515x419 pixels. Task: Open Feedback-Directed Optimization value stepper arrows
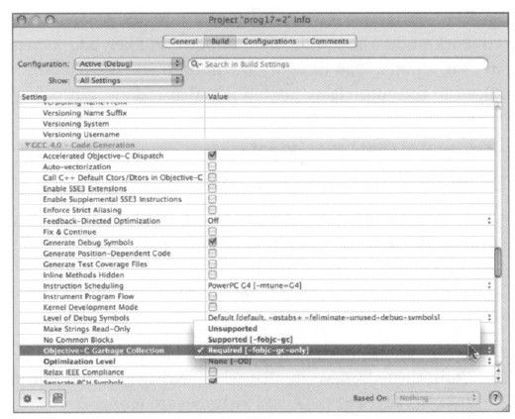tap(489, 221)
